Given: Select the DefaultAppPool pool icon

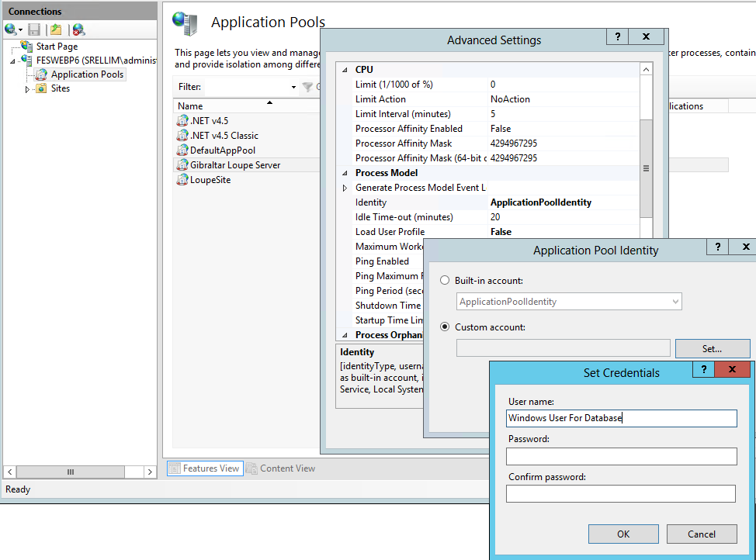Looking at the screenshot, I should click(x=182, y=150).
